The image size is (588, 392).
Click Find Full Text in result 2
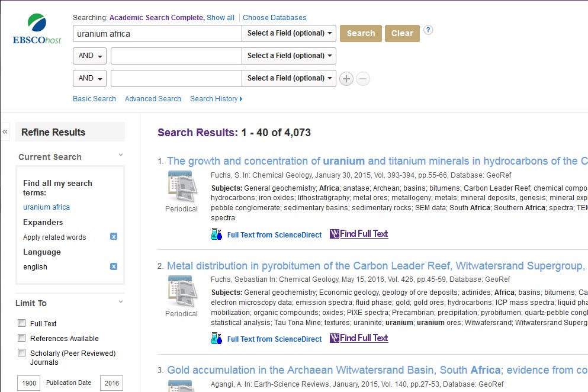tap(364, 338)
